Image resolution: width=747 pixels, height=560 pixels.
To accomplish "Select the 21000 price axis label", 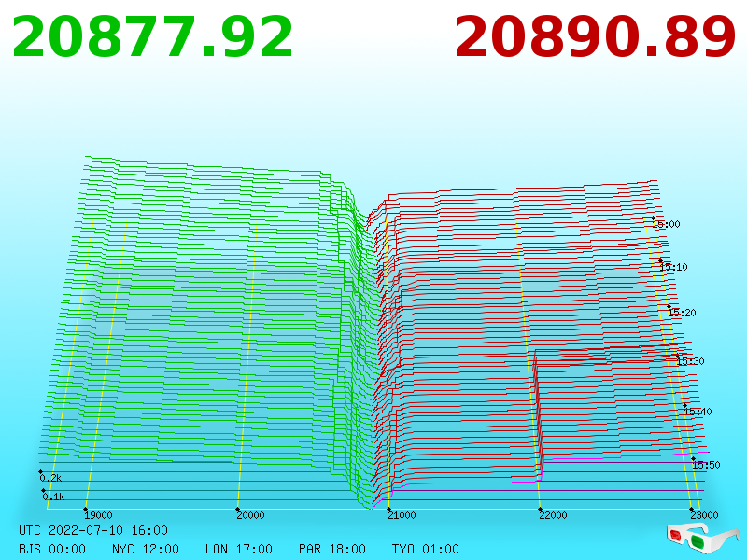I will (x=402, y=515).
